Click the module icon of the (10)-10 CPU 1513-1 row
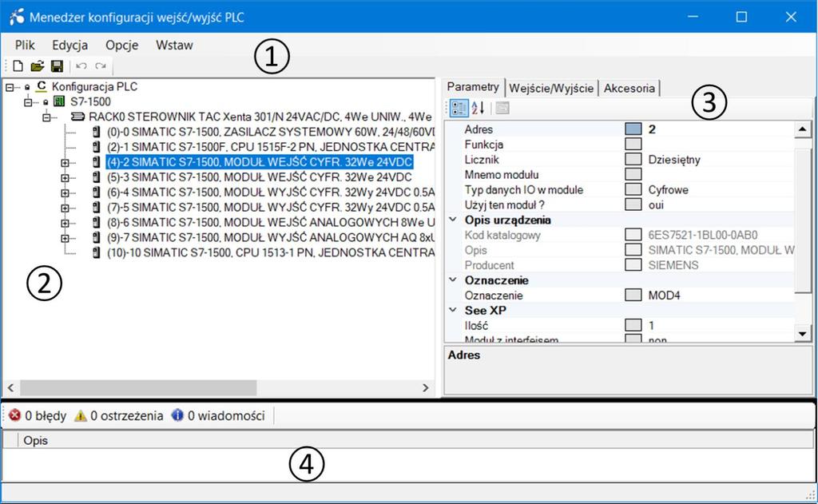The image size is (818, 504). pyautogui.click(x=96, y=252)
